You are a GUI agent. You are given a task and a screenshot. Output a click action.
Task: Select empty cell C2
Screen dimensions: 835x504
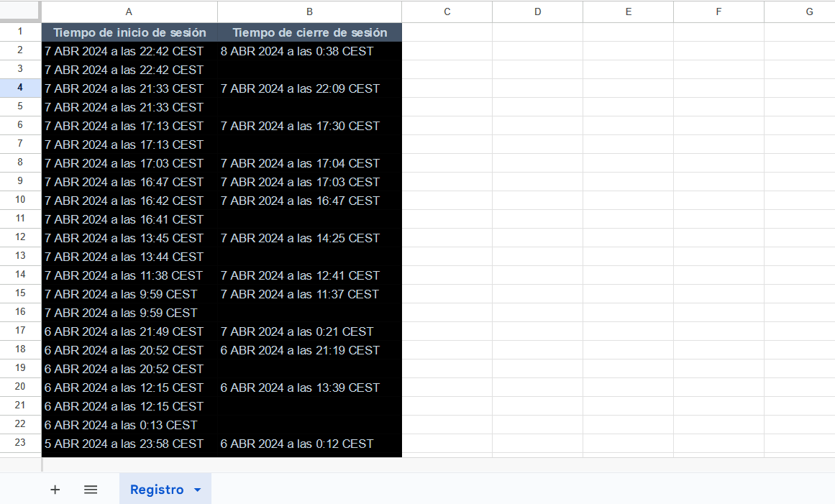tap(447, 51)
